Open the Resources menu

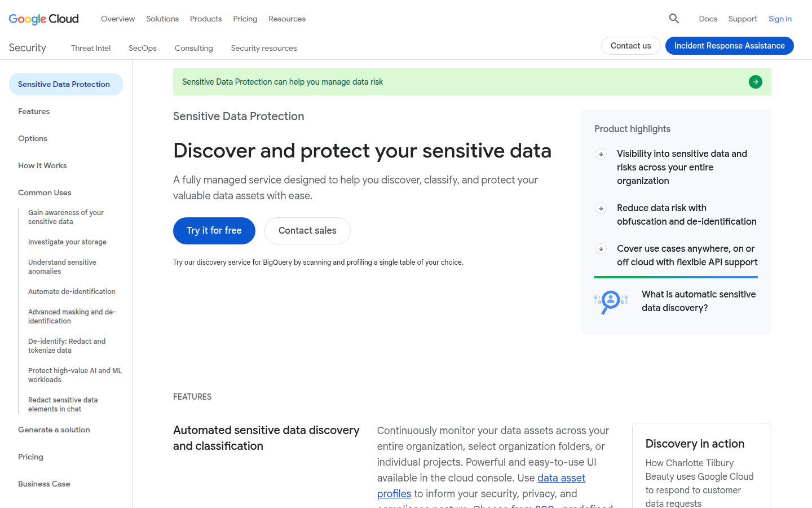tap(287, 19)
